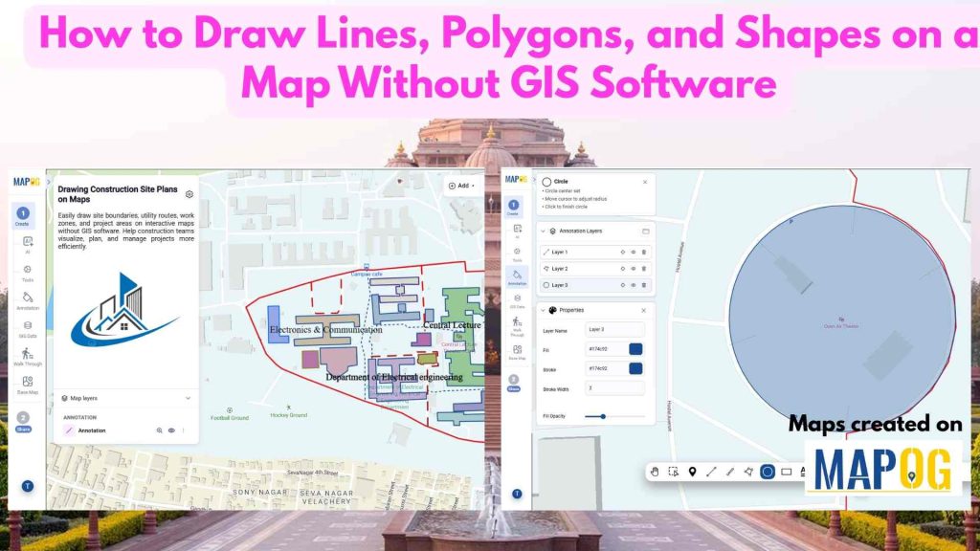Open the Fill color swatch
The height and width of the screenshot is (551, 980).
pyautogui.click(x=635, y=349)
